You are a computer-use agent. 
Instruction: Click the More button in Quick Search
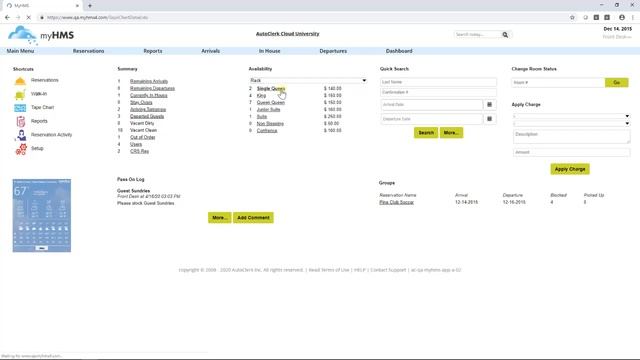point(451,133)
